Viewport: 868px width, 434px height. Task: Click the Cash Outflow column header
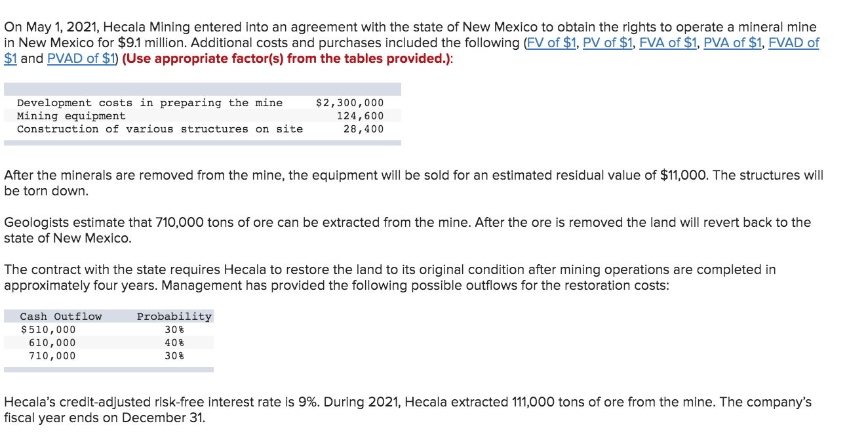(61, 317)
